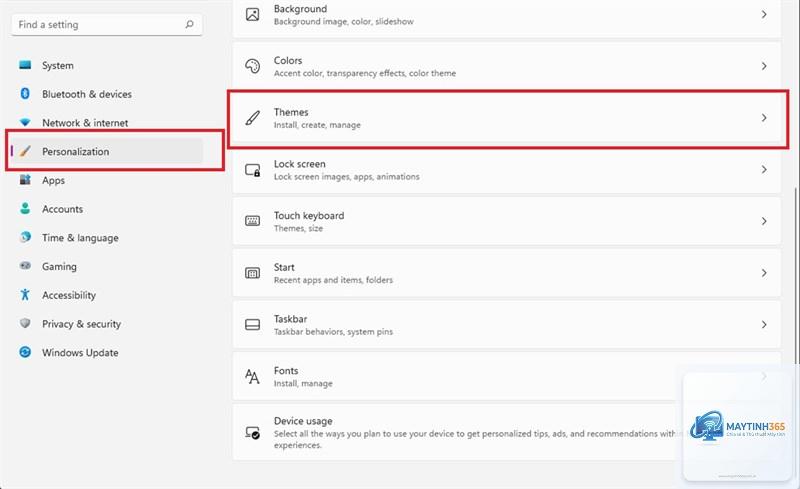This screenshot has width=800, height=489.
Task: Click the Colors palette icon
Action: point(253,66)
